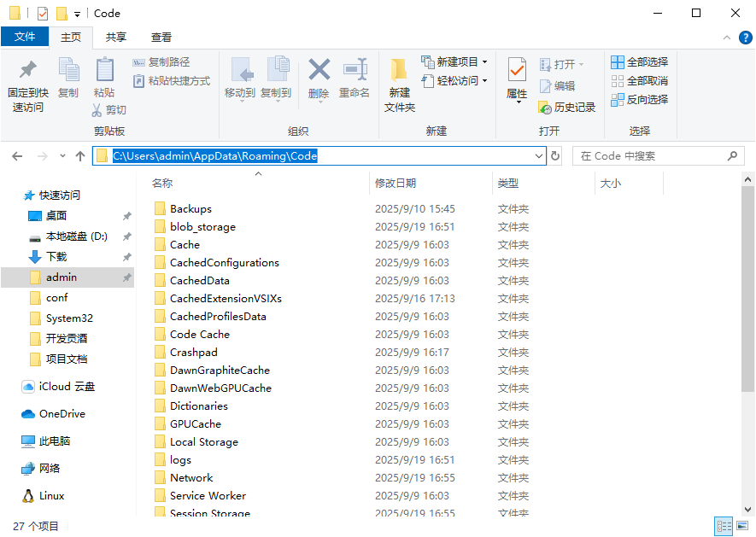Click Invert selection (反向选择)

click(639, 100)
